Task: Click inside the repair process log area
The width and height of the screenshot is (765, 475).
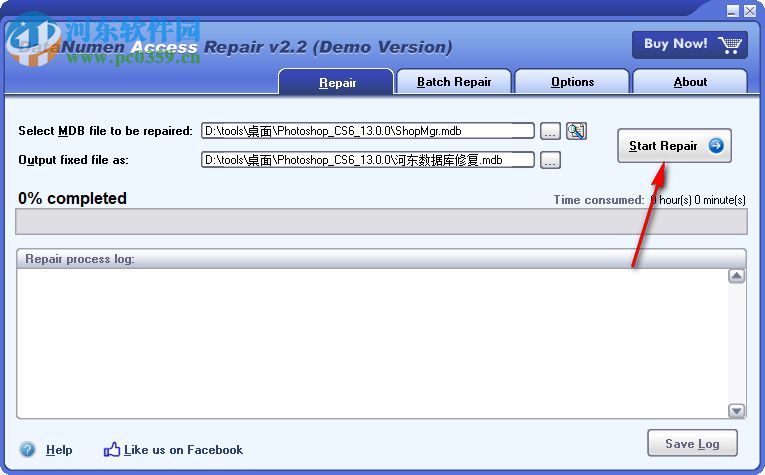Action: click(x=372, y=343)
